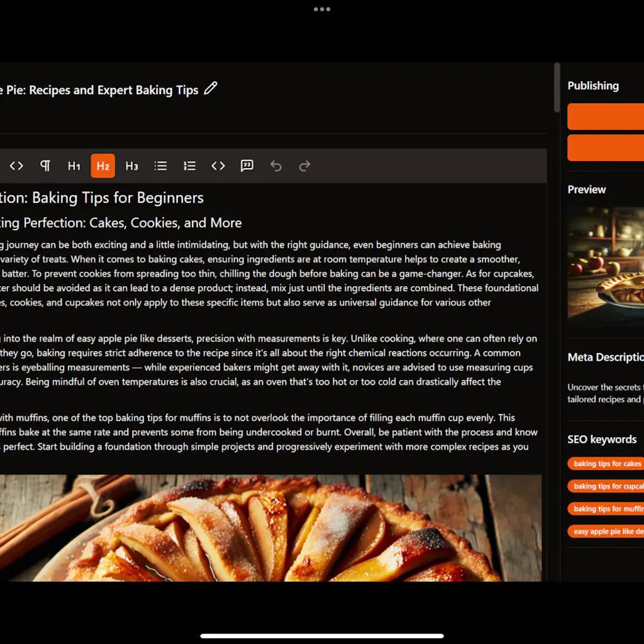Toggle the HTML code view icon
The image size is (644, 644).
point(16,165)
